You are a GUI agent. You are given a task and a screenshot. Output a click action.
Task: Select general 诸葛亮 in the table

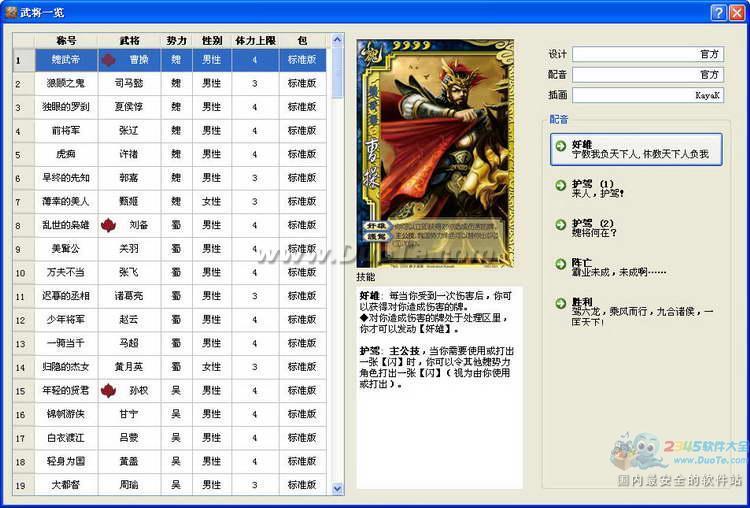point(129,296)
